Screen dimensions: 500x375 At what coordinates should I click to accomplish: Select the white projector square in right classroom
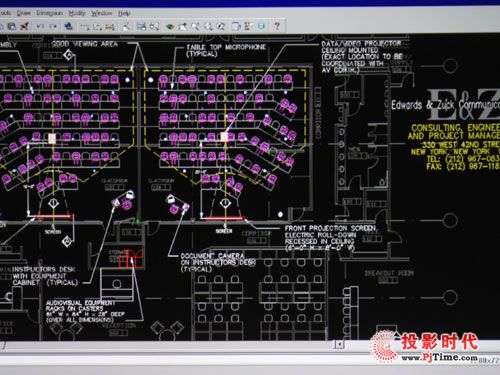224,137
